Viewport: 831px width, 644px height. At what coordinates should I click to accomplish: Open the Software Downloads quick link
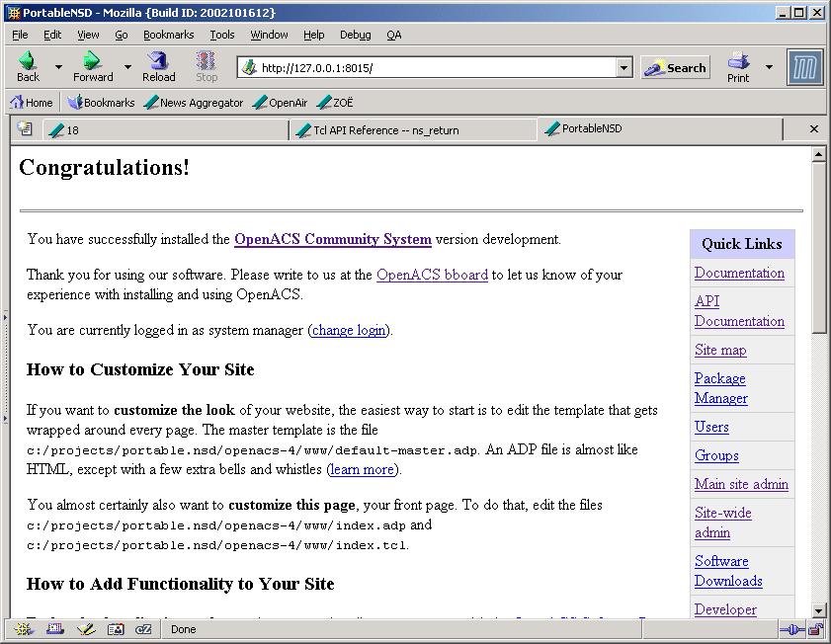click(728, 571)
